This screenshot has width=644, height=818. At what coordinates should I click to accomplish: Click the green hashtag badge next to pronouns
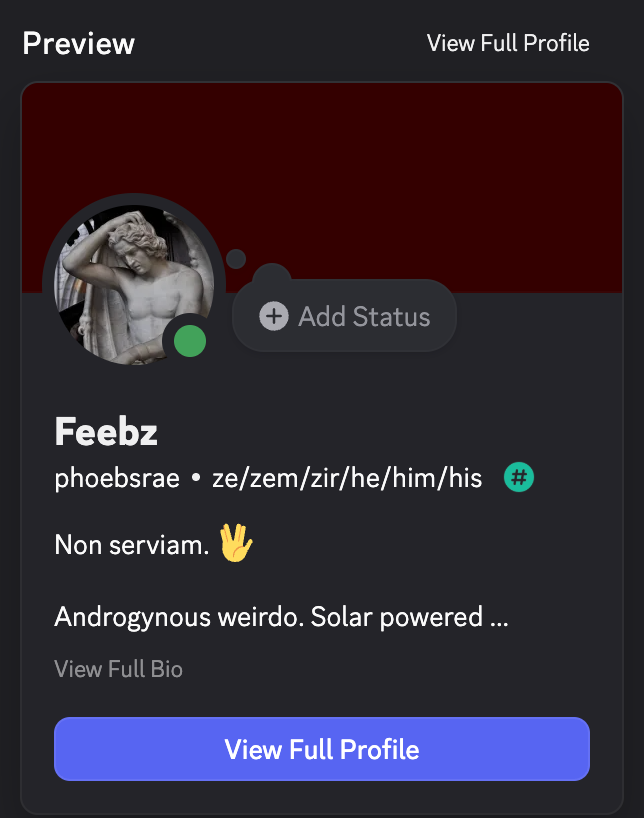tap(518, 477)
